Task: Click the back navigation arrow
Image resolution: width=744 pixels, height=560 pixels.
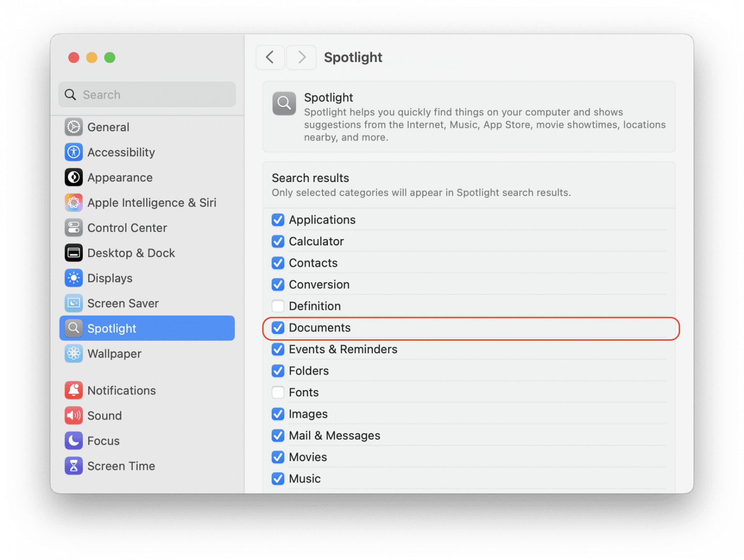Action: pyautogui.click(x=270, y=57)
